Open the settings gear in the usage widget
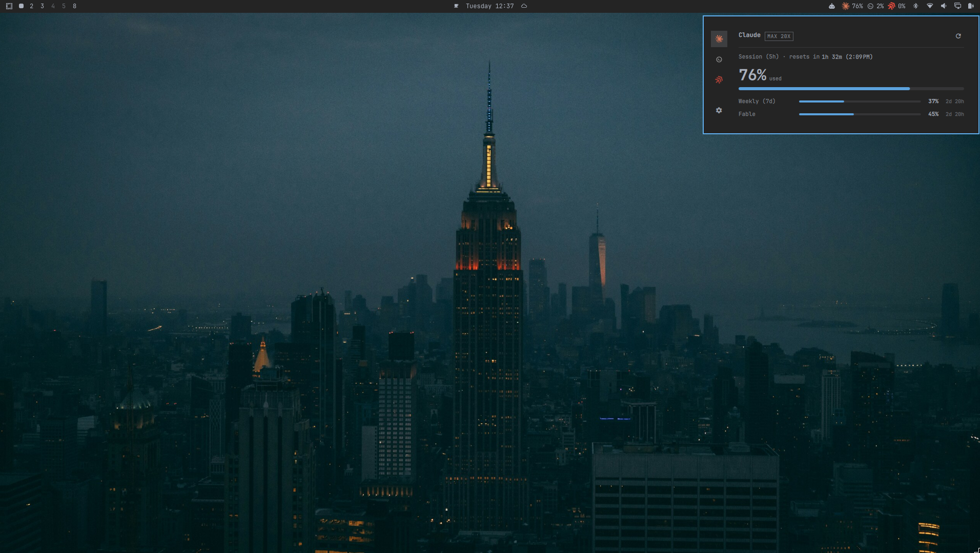Screen dimensions: 980x553 pos(719,110)
